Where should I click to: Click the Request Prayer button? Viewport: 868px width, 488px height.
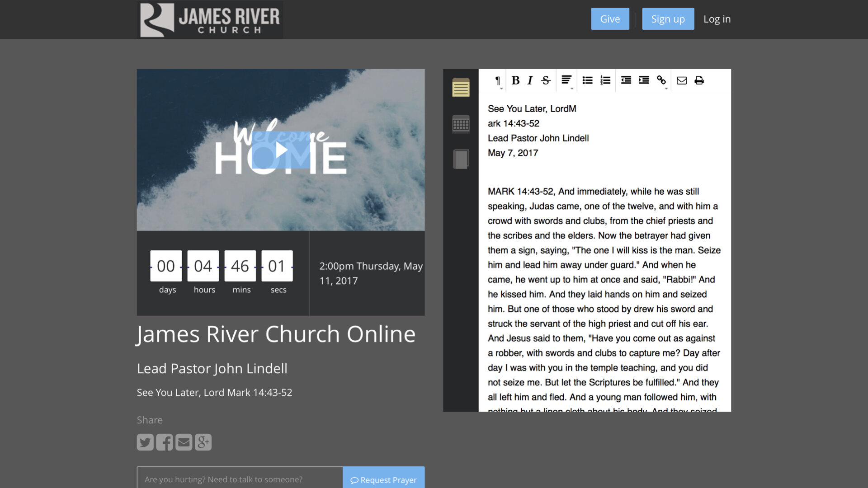383,478
